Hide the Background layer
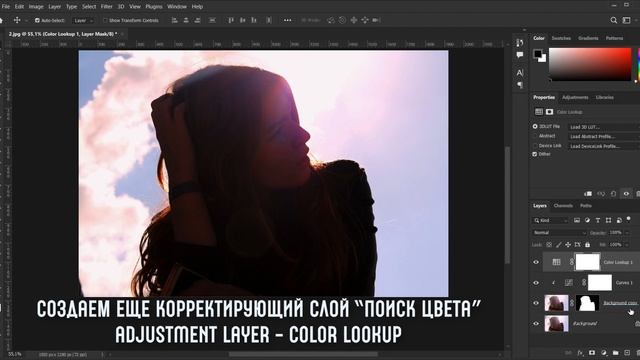Image resolution: width=640 pixels, height=360 pixels. tap(536, 323)
